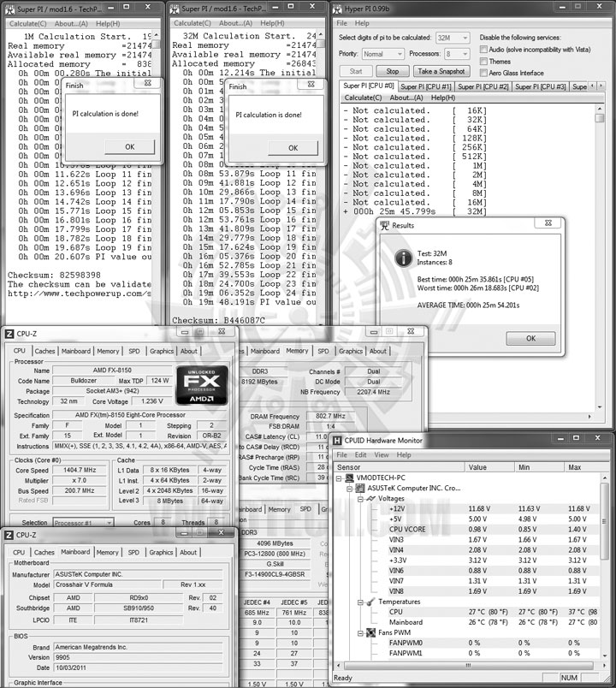616x688 pixels.
Task: Open Calculate(C) menu in left Super PI
Action: (27, 24)
